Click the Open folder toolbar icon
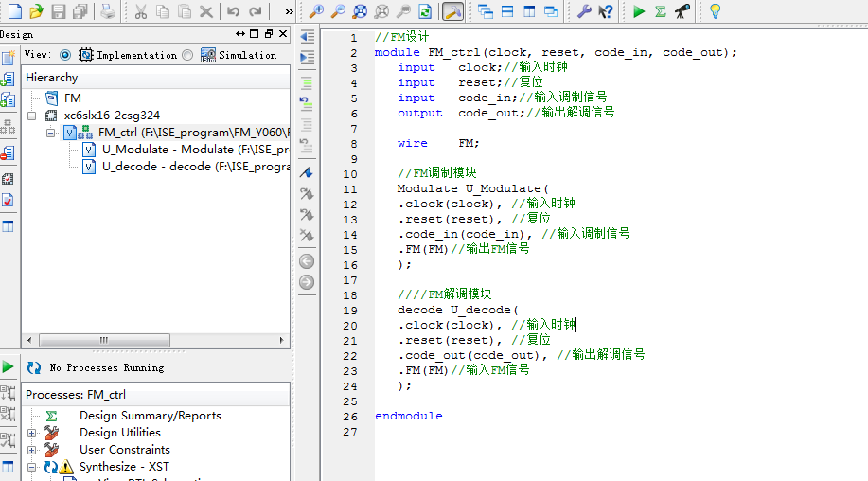Viewport: 868px width, 481px height. [x=36, y=11]
